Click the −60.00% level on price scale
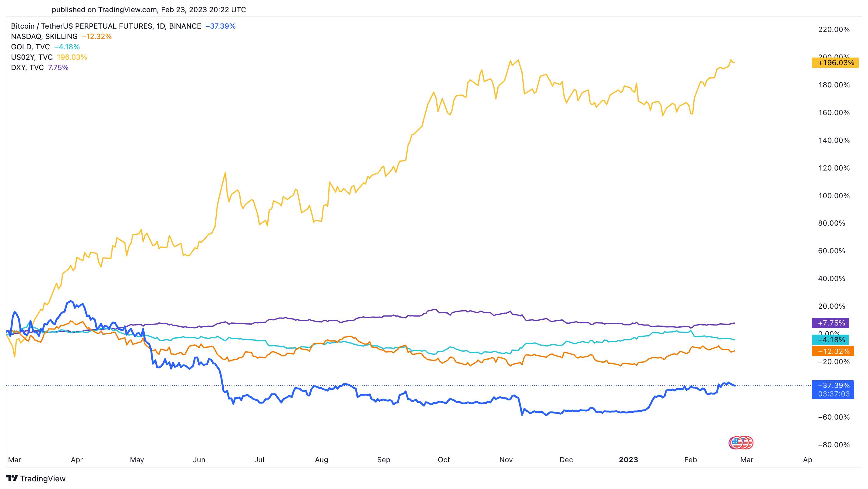Viewport: 868px width, 489px height. tap(834, 417)
